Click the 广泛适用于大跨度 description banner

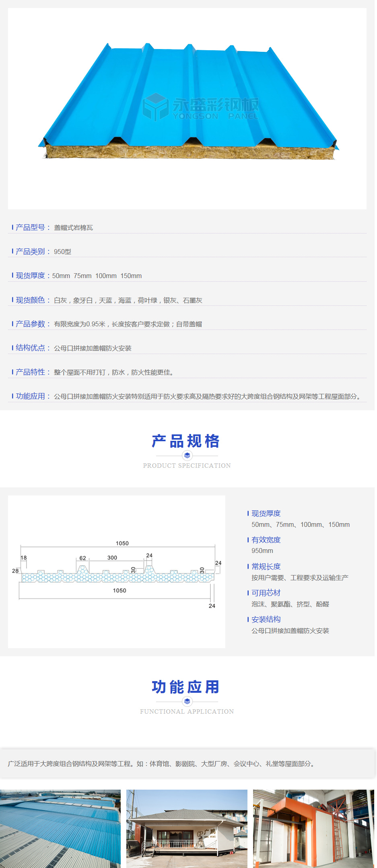tap(161, 764)
